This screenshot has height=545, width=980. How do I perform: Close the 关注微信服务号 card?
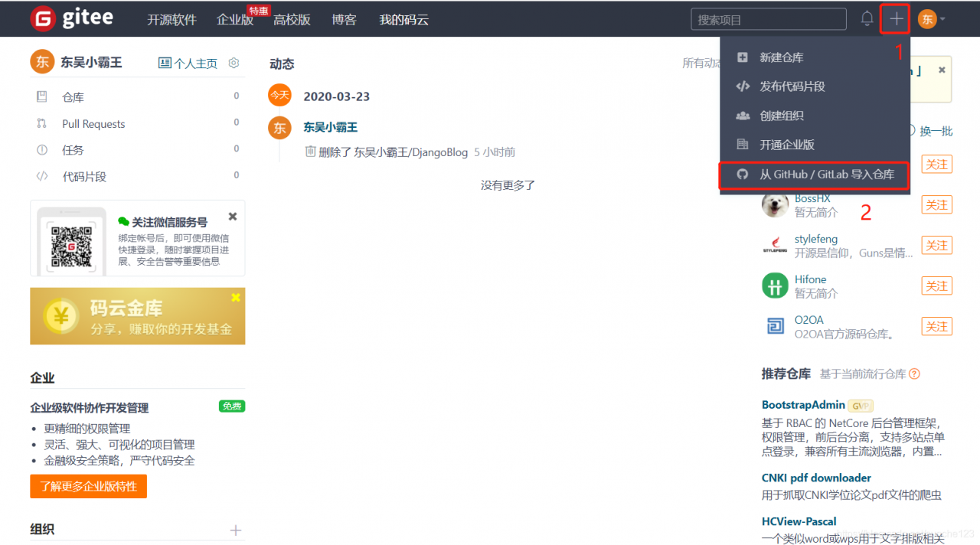pos(233,217)
